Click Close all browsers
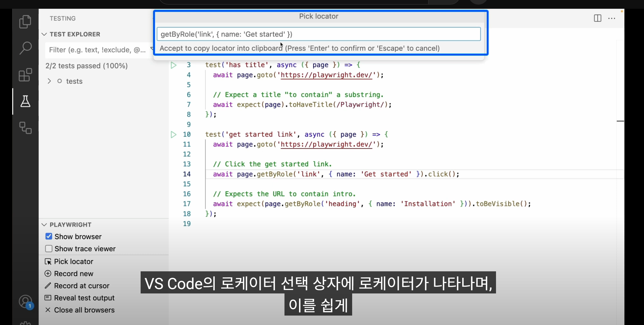Screen dimensions: 644x325 [84, 310]
